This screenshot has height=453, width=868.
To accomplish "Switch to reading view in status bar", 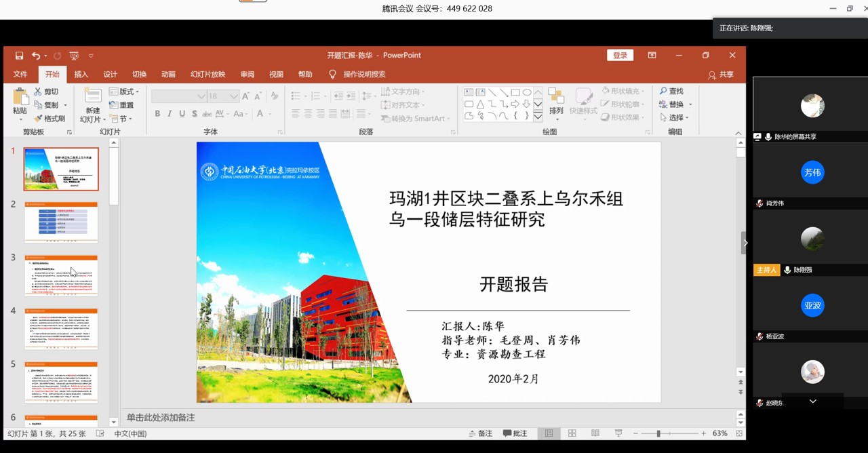I will click(x=595, y=433).
